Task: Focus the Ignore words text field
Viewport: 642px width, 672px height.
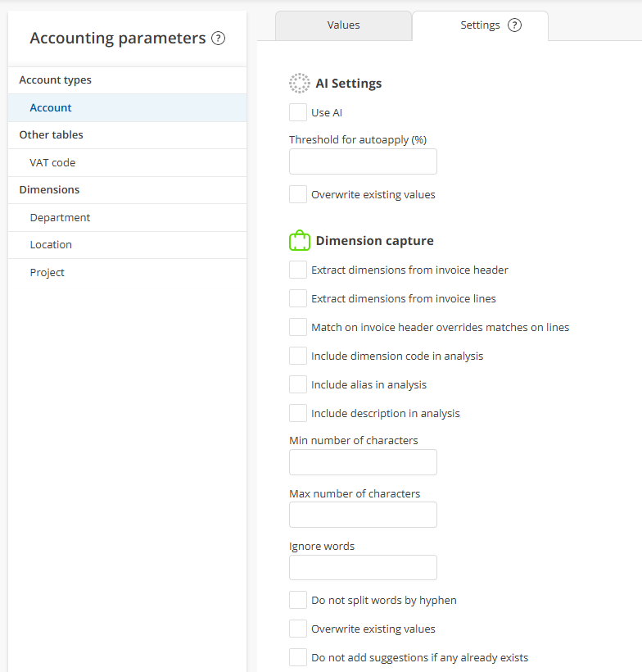Action: 363,567
